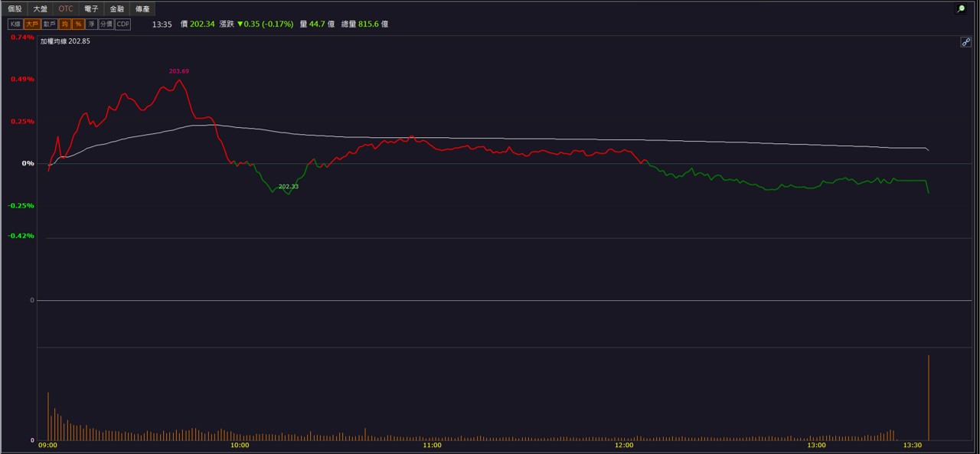The width and height of the screenshot is (980, 454).
Task: Select the 傳產 tab
Action: [142, 9]
